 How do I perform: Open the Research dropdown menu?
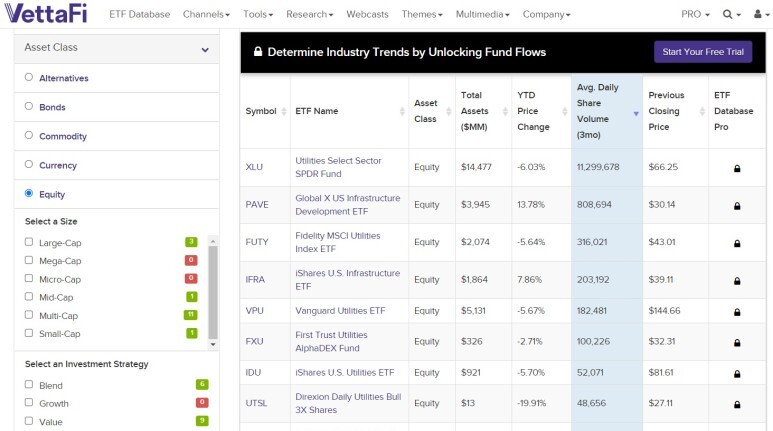pos(310,14)
